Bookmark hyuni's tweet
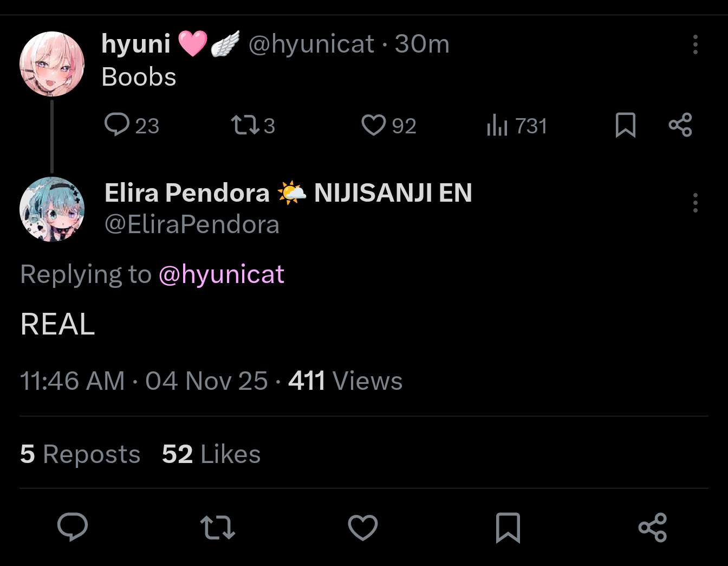Viewport: 728px width, 566px height. click(x=626, y=125)
